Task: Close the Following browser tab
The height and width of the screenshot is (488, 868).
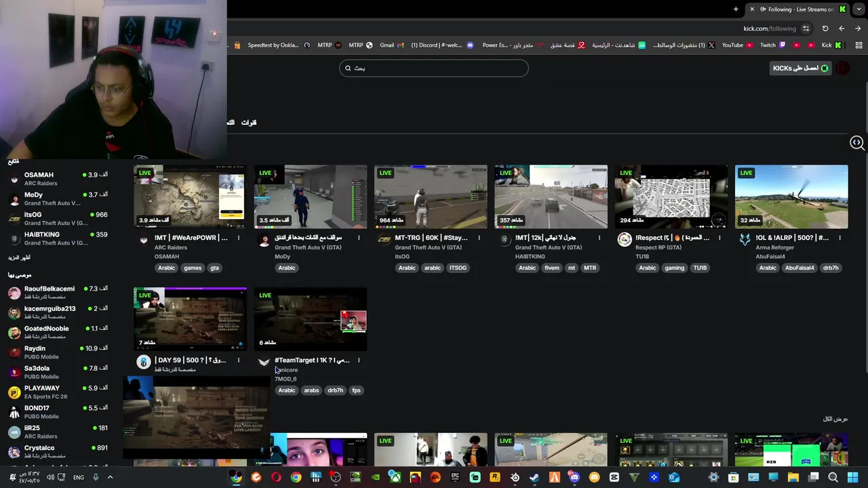Action: [x=752, y=9]
